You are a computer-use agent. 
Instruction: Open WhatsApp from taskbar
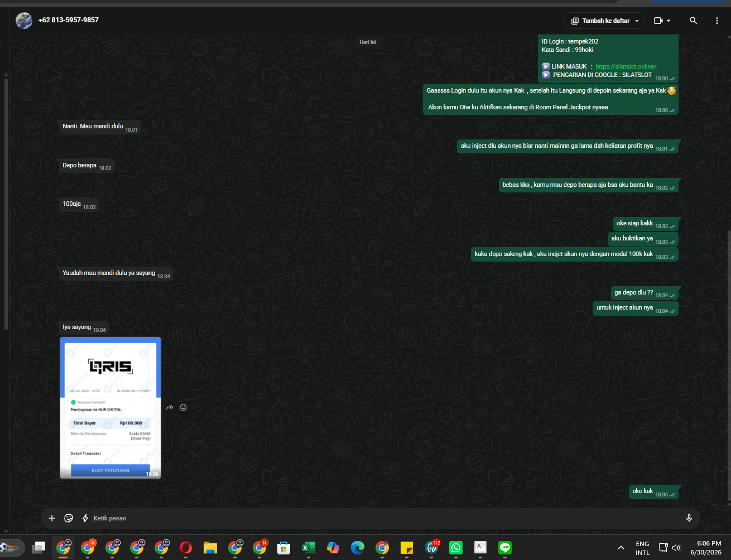[456, 548]
